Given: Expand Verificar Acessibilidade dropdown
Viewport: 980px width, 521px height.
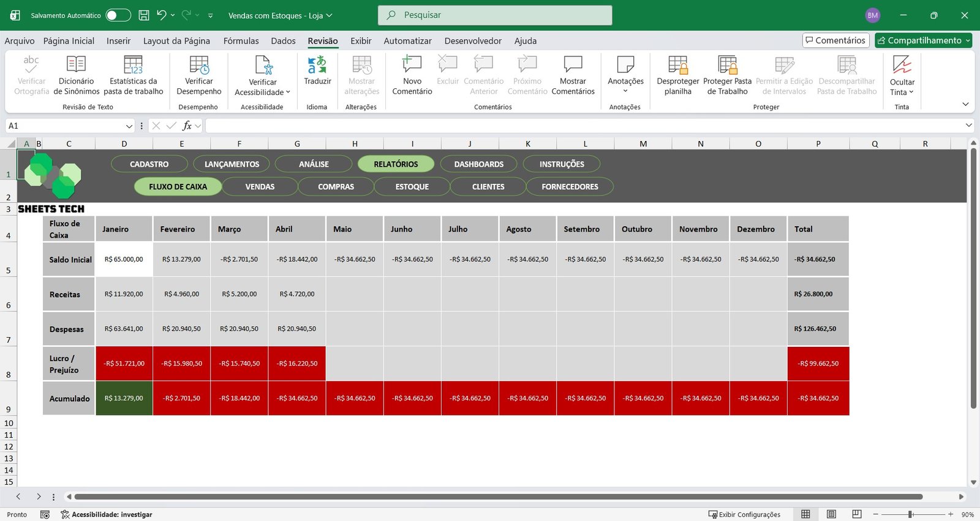Looking at the screenshot, I should (x=288, y=93).
